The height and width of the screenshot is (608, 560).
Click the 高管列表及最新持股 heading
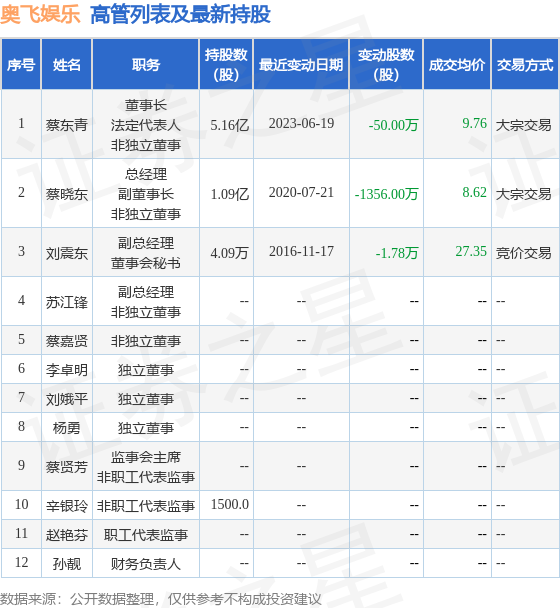[x=180, y=15]
